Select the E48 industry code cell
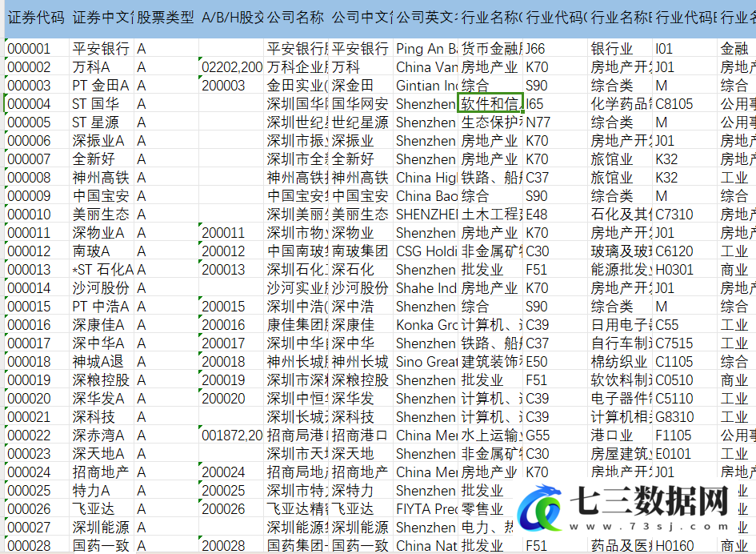The image size is (756, 554). click(555, 215)
